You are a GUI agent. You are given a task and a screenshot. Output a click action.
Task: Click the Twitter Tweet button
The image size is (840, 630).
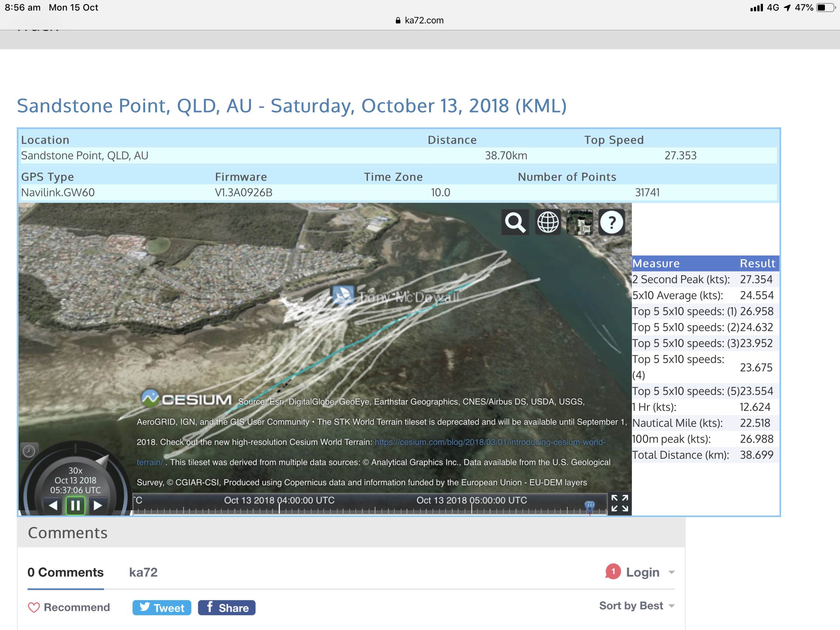point(161,608)
